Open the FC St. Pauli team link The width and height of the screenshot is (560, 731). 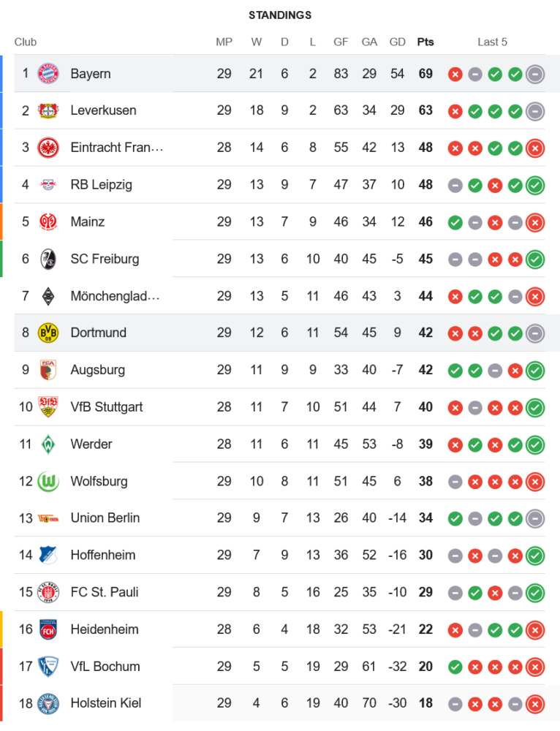pos(105,592)
